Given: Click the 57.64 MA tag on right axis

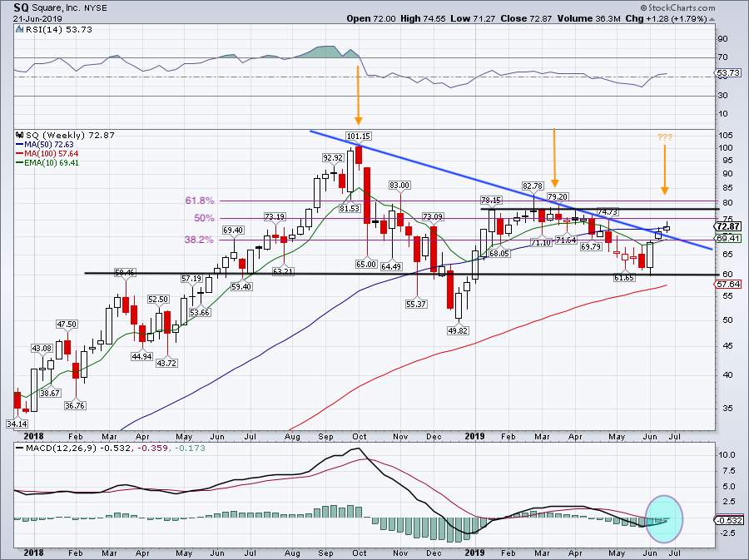Looking at the screenshot, I should tap(729, 284).
